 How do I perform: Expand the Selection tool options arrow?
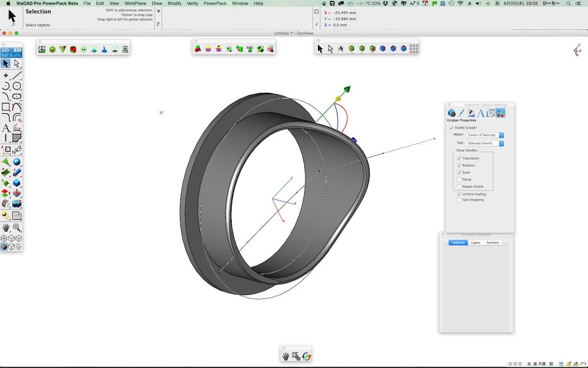(158, 11)
